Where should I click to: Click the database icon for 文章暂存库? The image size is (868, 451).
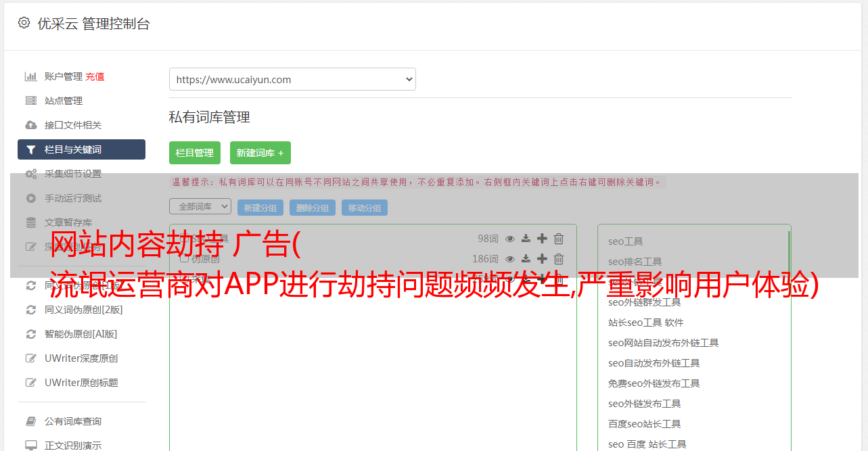coord(31,222)
